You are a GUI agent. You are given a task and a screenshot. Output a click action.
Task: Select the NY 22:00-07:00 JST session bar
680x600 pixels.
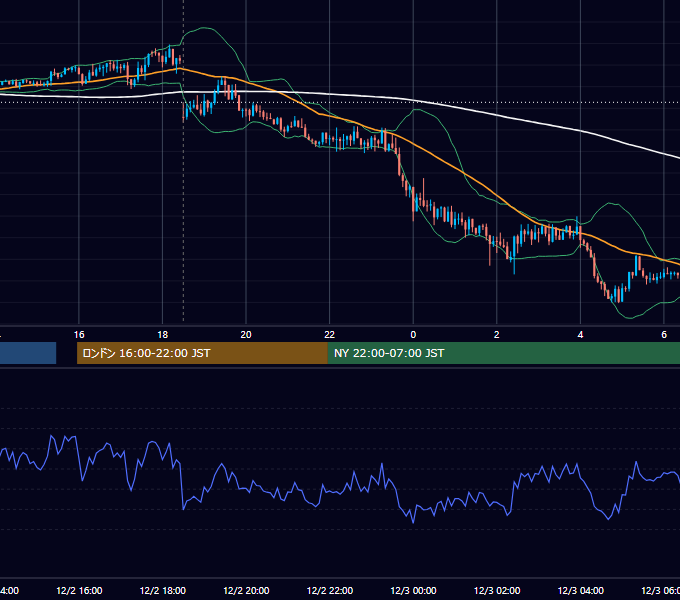[503, 353]
